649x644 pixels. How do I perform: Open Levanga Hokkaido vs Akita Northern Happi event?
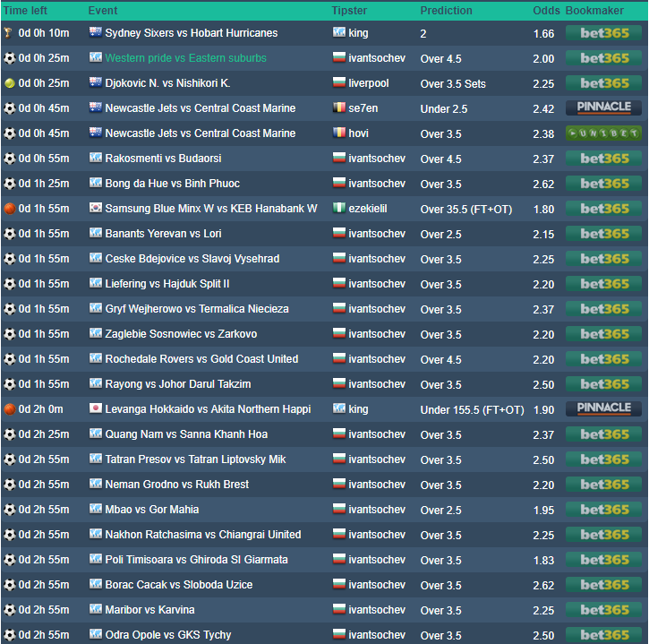(208, 408)
